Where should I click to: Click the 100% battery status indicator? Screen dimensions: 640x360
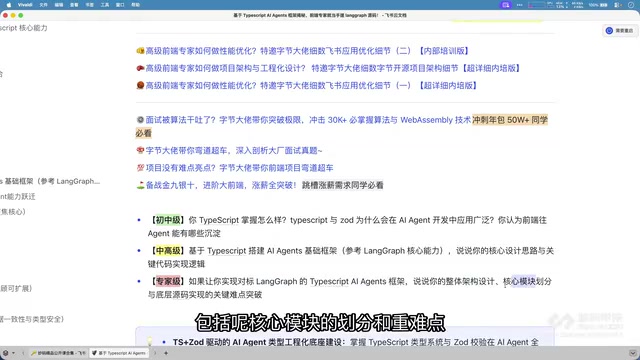pos(598,5)
